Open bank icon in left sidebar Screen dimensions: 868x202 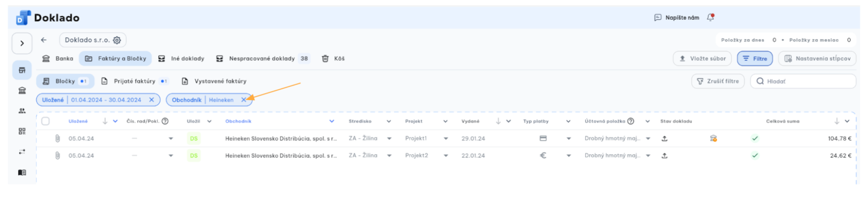tap(22, 91)
